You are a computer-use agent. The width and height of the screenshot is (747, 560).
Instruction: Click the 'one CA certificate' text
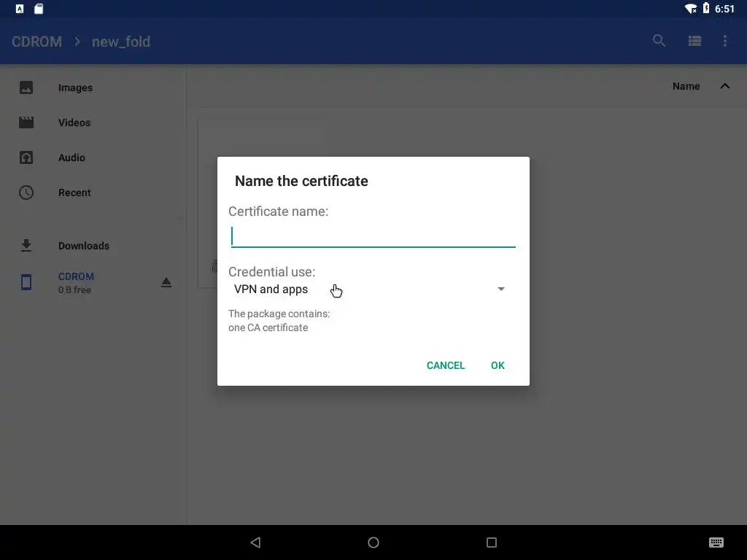pyautogui.click(x=268, y=327)
